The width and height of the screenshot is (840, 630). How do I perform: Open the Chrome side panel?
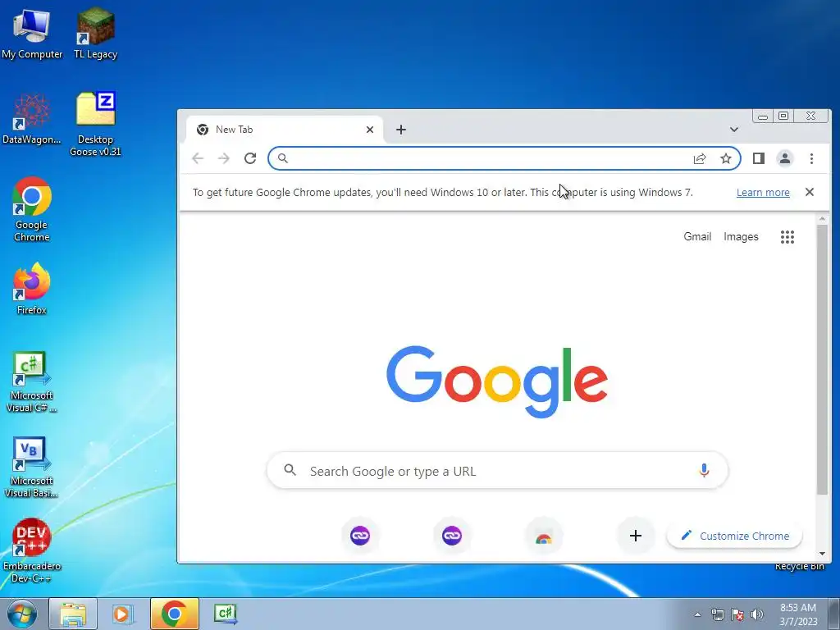pos(759,158)
